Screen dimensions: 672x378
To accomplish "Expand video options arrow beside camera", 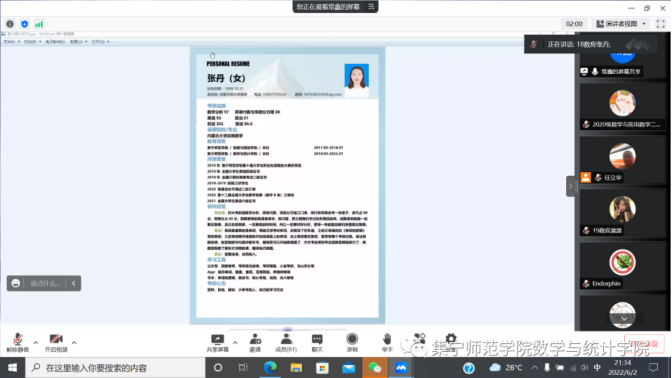I will 74,342.
